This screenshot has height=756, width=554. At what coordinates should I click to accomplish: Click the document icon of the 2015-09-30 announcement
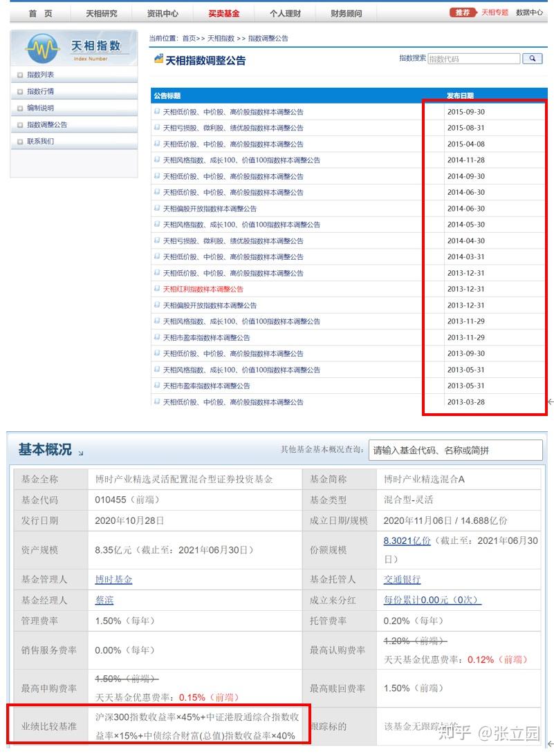tap(157, 111)
